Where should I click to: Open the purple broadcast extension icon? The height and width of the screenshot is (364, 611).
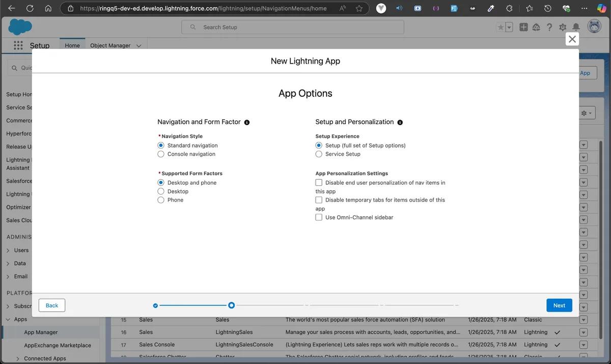436,8
